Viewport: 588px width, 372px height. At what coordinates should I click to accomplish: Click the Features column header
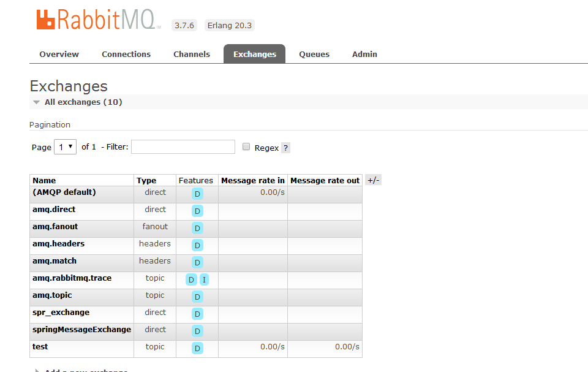196,181
